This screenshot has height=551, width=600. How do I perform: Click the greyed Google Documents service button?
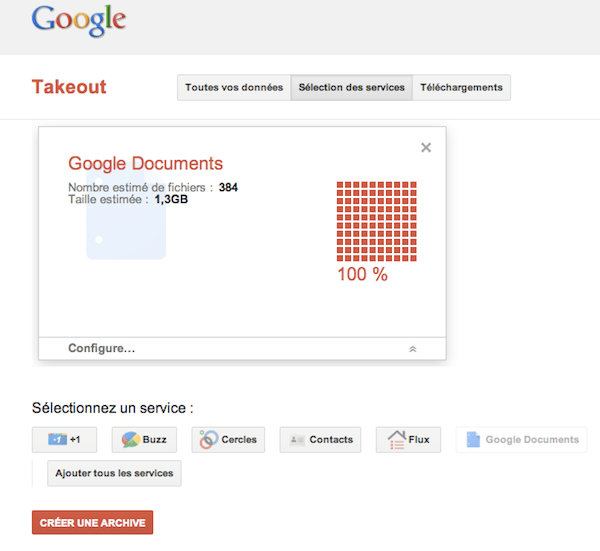[x=521, y=440]
